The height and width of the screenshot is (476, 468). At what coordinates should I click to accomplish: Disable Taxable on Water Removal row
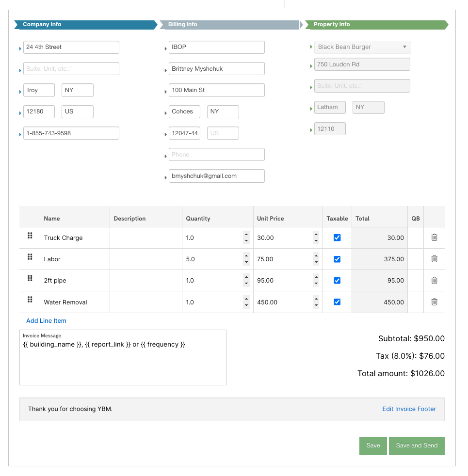pyautogui.click(x=337, y=302)
